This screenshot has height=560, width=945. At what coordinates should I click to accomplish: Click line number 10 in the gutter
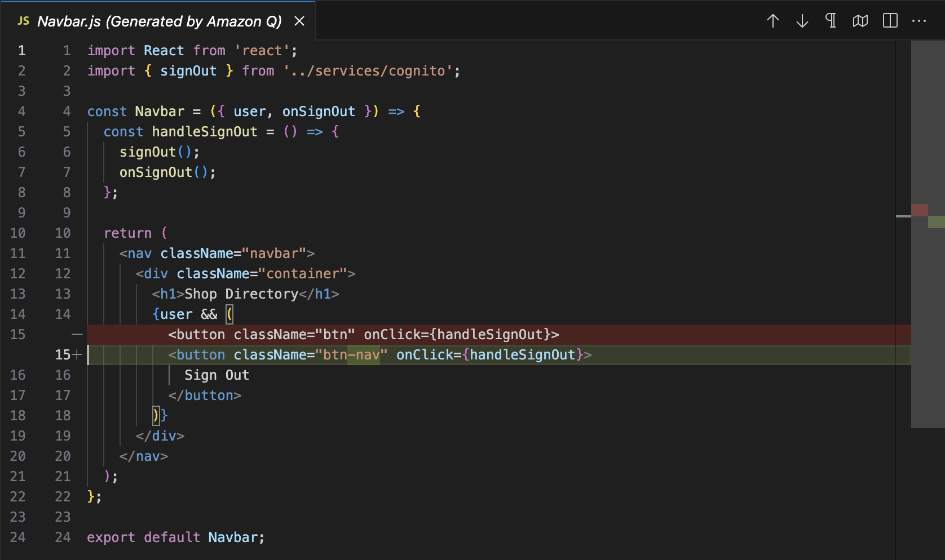pos(17,233)
